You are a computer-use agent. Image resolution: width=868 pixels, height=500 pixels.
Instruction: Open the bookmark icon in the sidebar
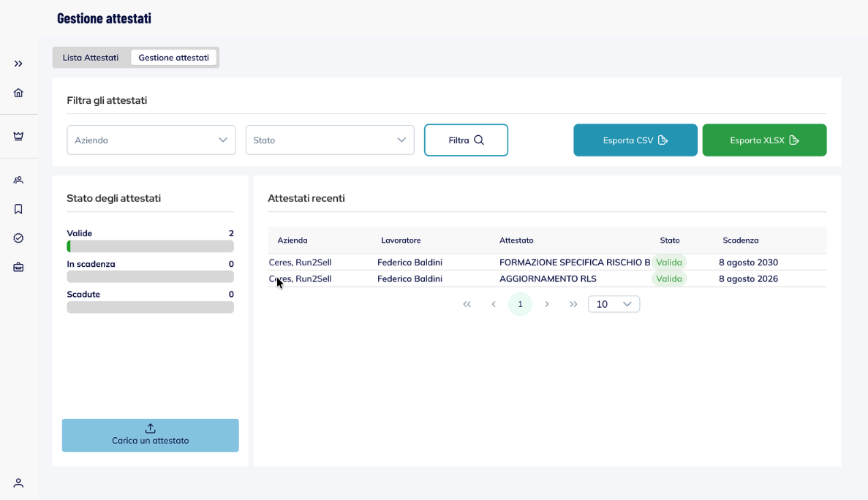[18, 209]
